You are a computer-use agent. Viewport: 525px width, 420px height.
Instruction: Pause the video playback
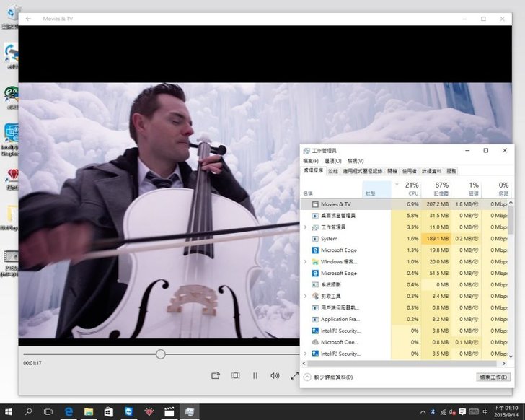[x=255, y=375]
